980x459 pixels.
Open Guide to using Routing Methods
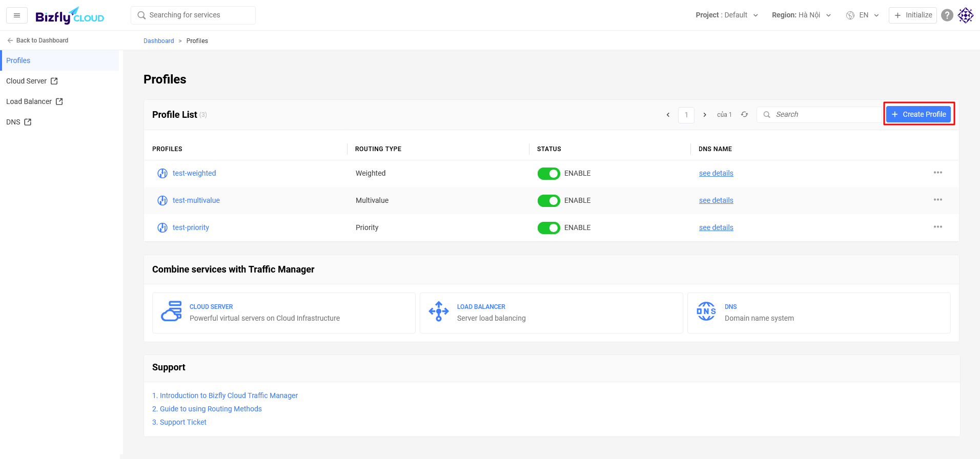(x=207, y=409)
